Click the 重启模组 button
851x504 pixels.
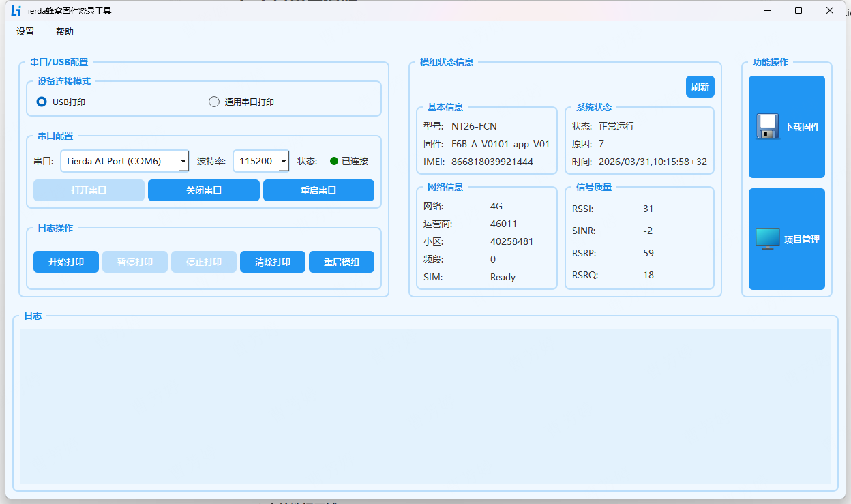[342, 262]
